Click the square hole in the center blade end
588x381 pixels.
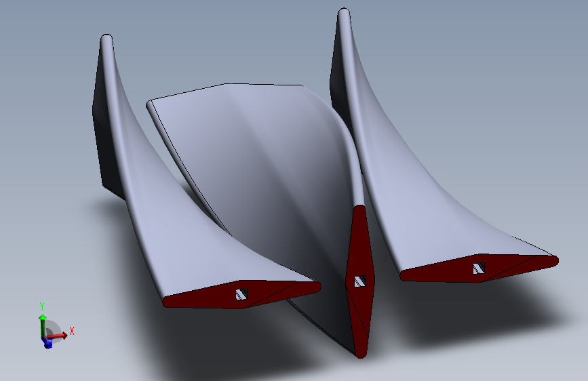coord(360,281)
